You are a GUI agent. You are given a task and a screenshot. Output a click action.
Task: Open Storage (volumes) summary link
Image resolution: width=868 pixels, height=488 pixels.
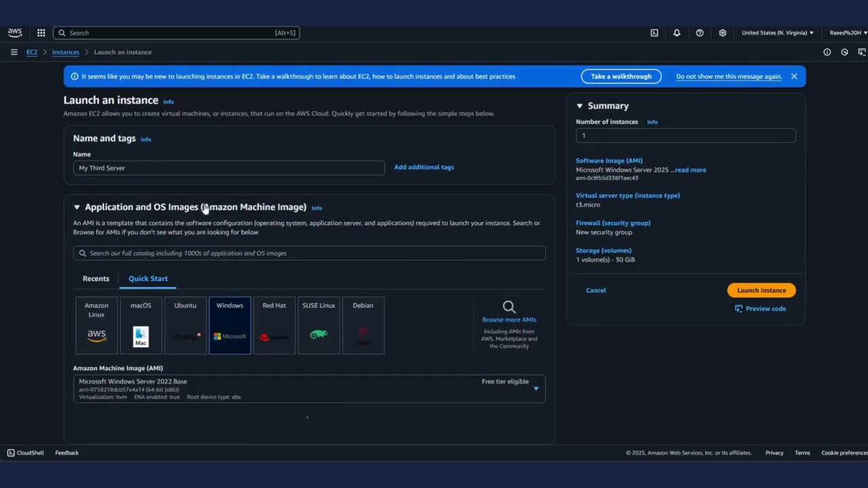(x=604, y=251)
